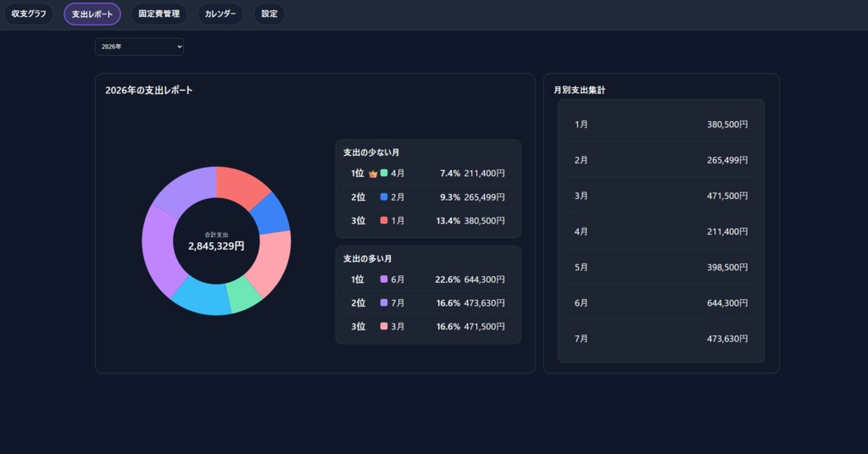Click 644,300円 in 支出の多い月 list
The height and width of the screenshot is (454, 868).
click(x=484, y=280)
